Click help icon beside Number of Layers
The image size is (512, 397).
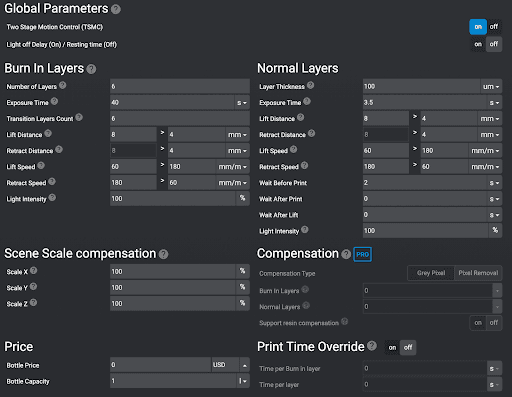click(x=63, y=85)
